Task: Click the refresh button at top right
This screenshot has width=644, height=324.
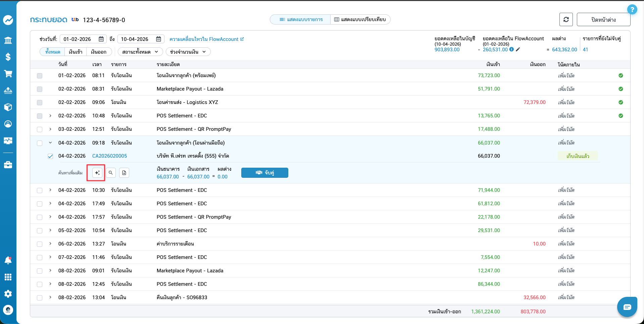Action: [566, 19]
